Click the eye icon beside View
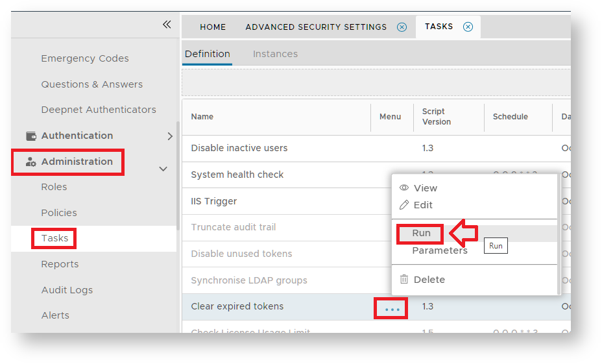Viewport: 602px width, 364px height. click(x=404, y=188)
